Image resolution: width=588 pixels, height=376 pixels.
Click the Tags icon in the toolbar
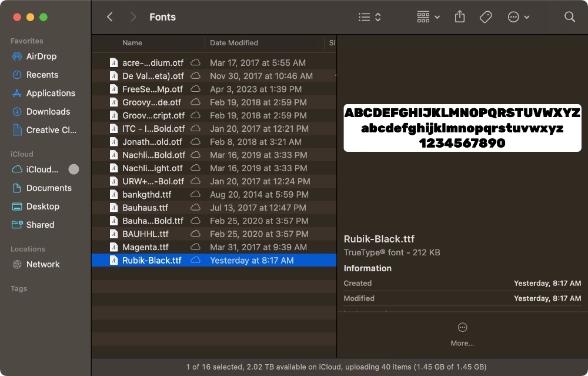click(x=486, y=16)
